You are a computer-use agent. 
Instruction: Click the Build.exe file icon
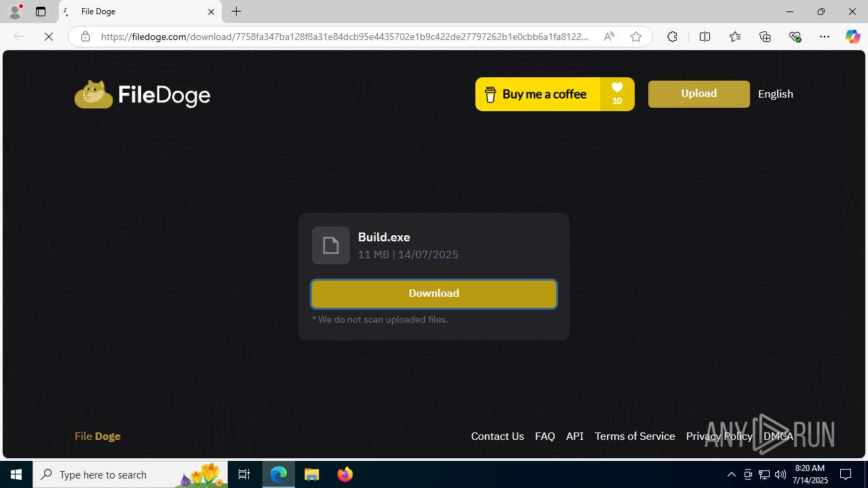pyautogui.click(x=331, y=245)
